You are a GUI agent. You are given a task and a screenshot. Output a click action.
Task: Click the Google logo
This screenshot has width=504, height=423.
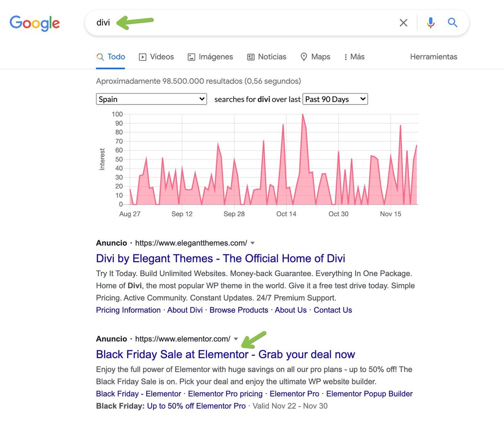pos(34,23)
